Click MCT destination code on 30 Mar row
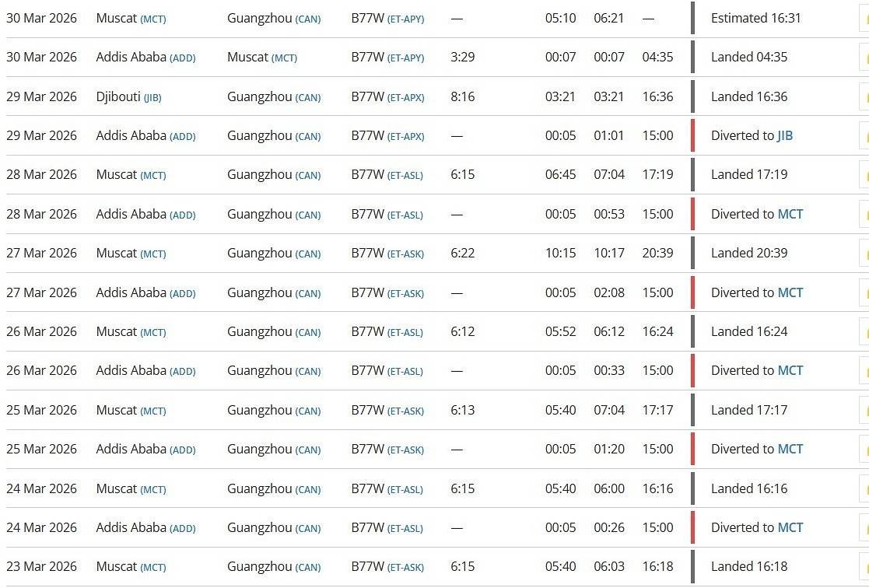 point(284,58)
